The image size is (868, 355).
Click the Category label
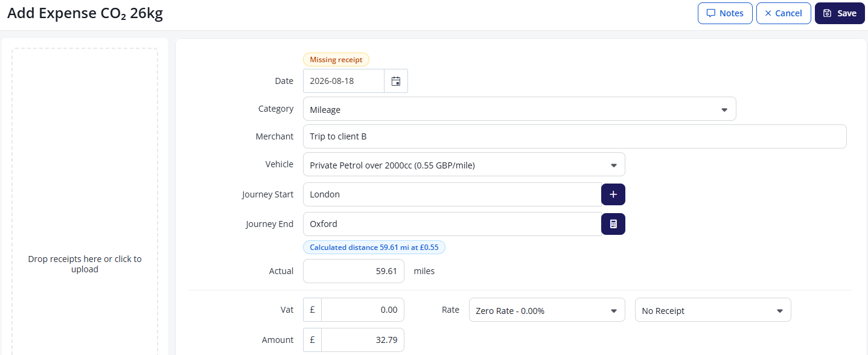tap(276, 109)
